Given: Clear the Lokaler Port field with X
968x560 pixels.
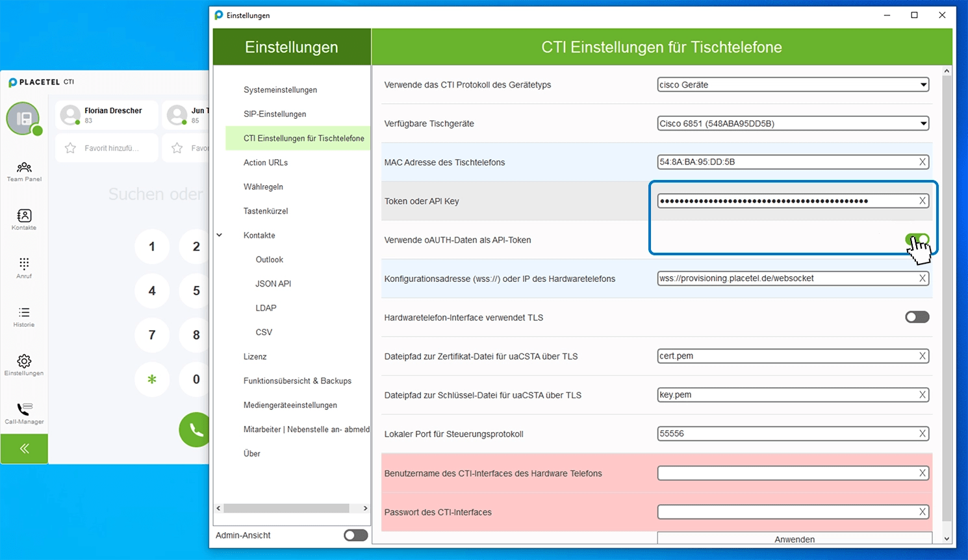Looking at the screenshot, I should pyautogui.click(x=923, y=433).
